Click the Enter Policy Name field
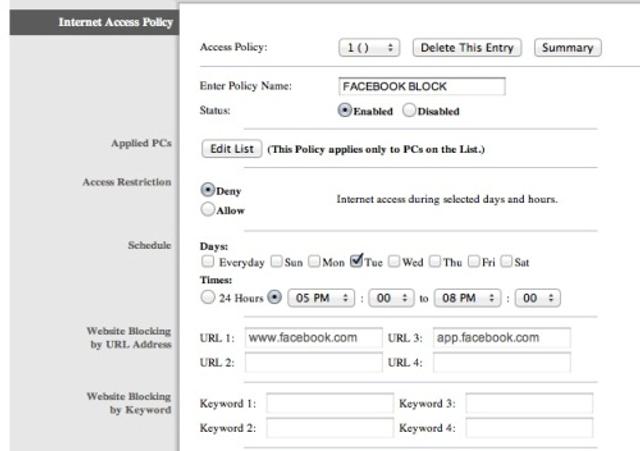The image size is (640, 451). (x=421, y=87)
